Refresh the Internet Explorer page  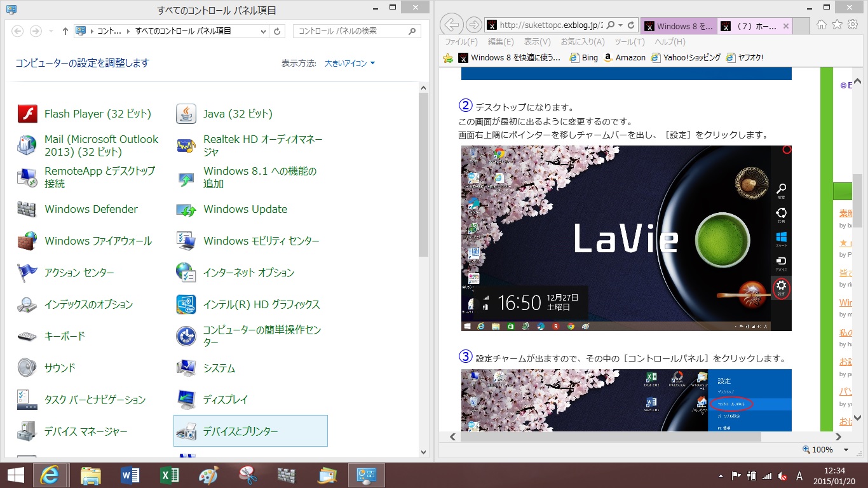click(631, 25)
